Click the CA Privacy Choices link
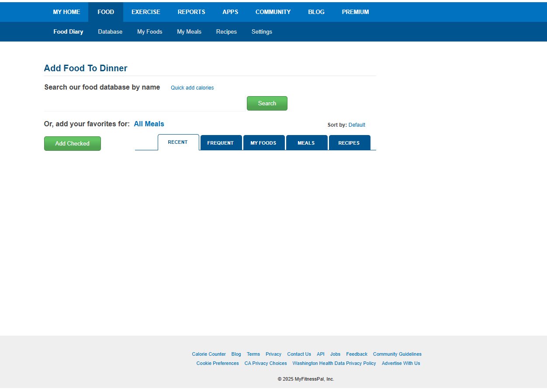The image size is (547, 392). click(x=266, y=363)
